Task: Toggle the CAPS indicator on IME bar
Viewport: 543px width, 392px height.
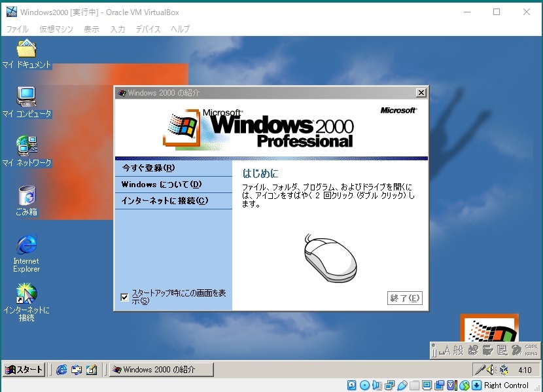Action: 531,347
